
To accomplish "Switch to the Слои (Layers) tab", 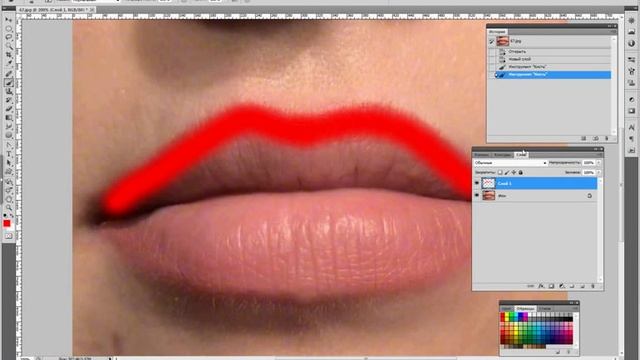I will tap(521, 155).
